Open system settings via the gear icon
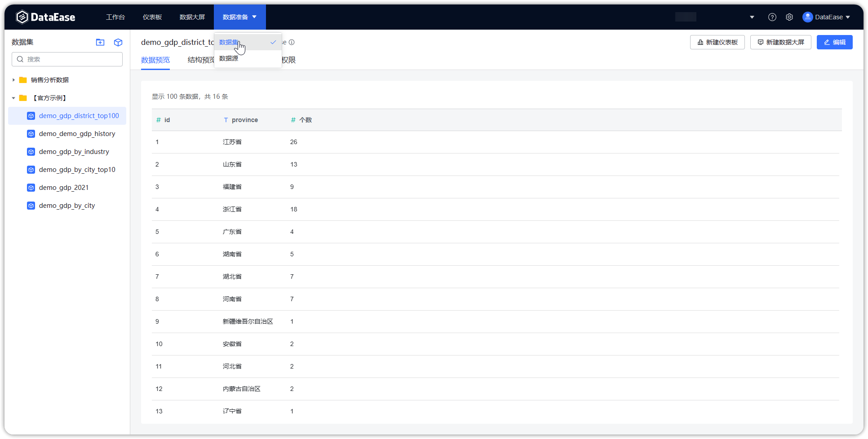The height and width of the screenshot is (439, 868). 789,17
